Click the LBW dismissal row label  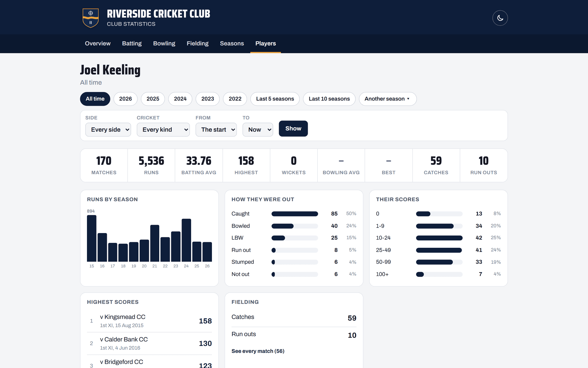click(237, 238)
